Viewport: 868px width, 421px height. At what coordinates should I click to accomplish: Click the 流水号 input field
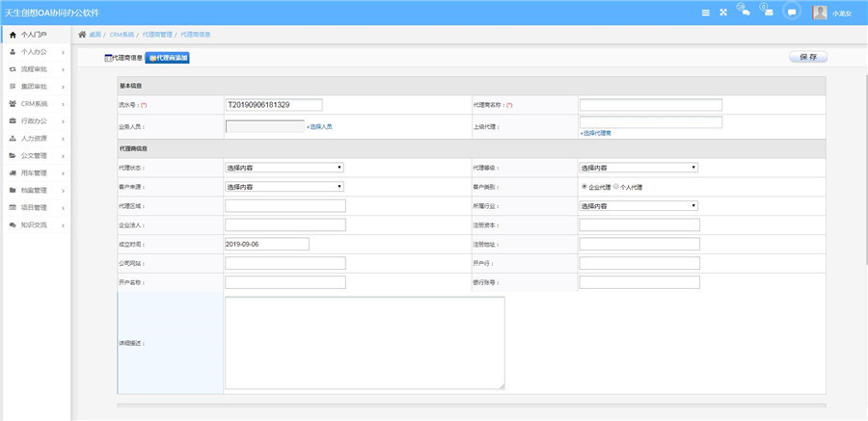274,105
